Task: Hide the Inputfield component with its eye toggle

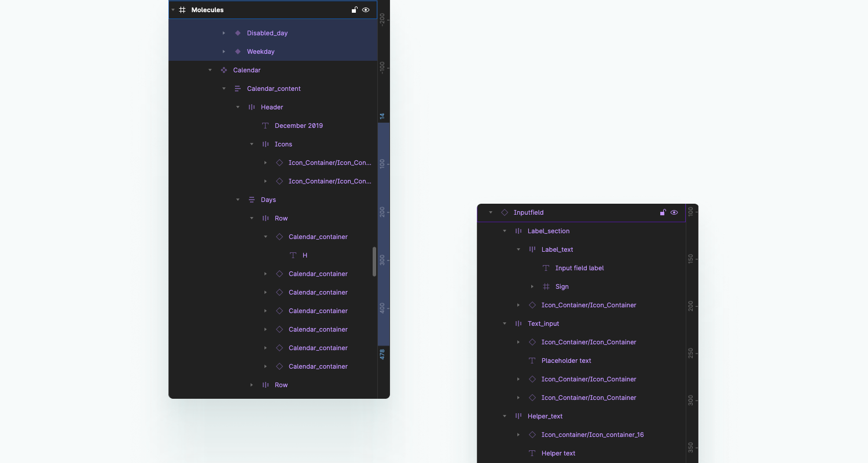Action: tap(674, 212)
